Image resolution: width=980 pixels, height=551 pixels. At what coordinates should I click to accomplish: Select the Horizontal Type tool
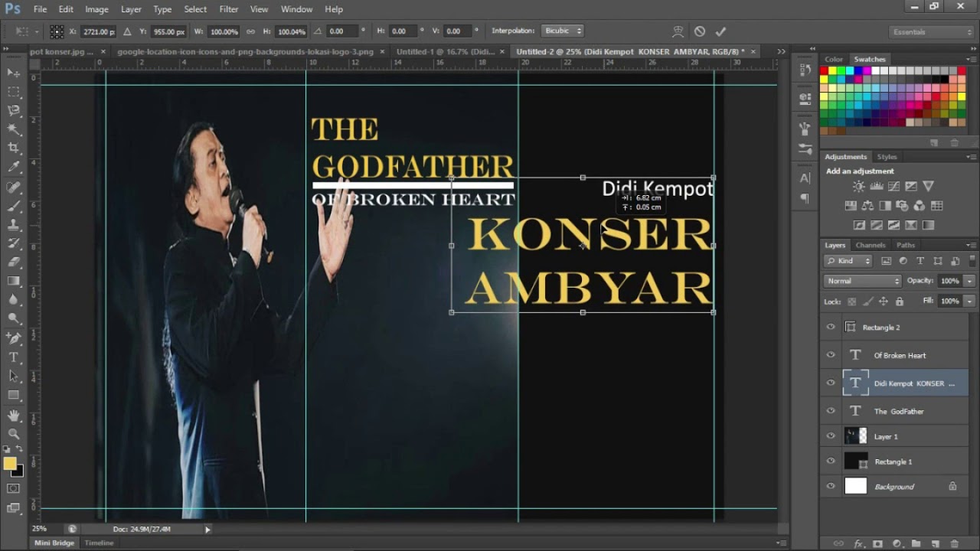pyautogui.click(x=14, y=357)
